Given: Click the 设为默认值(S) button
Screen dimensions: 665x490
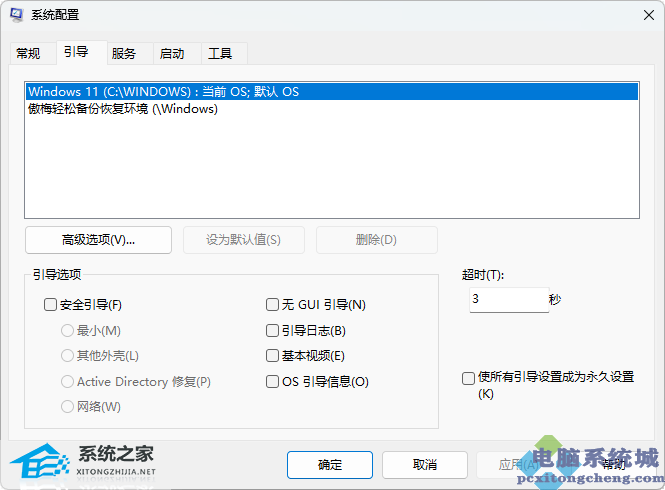Looking at the screenshot, I should point(243,240).
